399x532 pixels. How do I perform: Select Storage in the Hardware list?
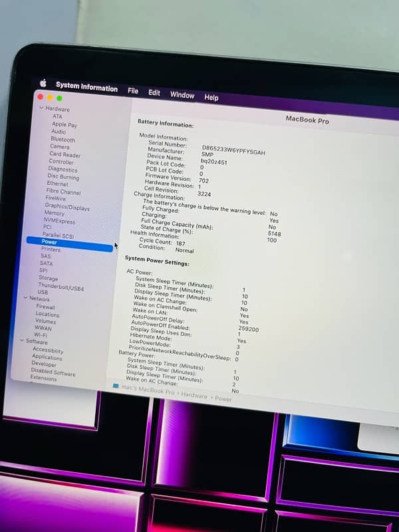click(48, 278)
